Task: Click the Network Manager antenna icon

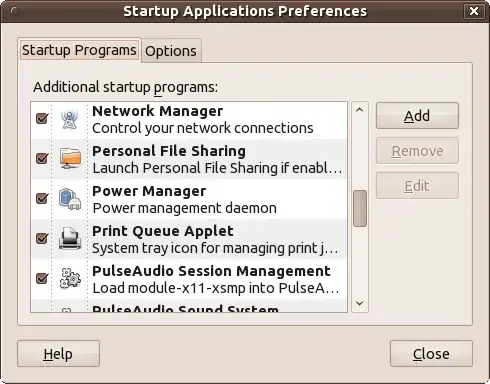Action: click(69, 119)
